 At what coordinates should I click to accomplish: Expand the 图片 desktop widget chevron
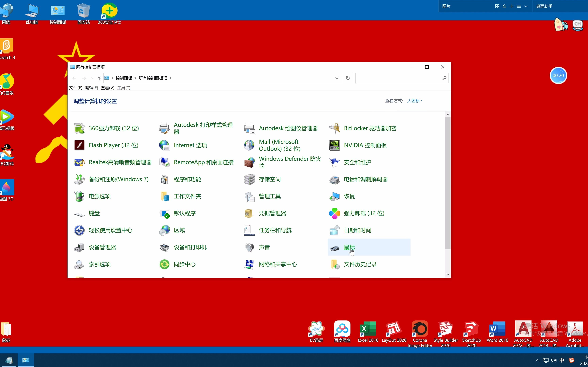click(526, 6)
